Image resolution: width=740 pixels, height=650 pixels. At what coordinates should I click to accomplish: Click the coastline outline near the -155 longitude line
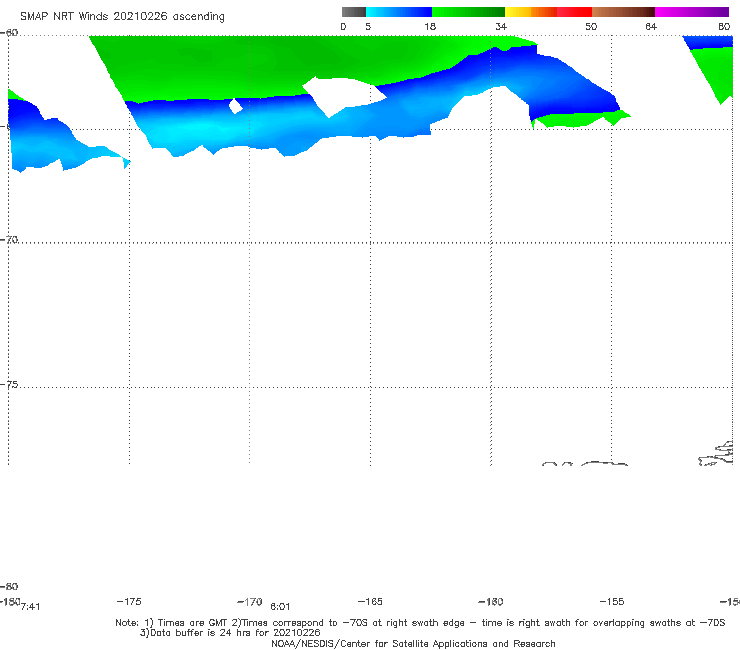tap(604, 464)
